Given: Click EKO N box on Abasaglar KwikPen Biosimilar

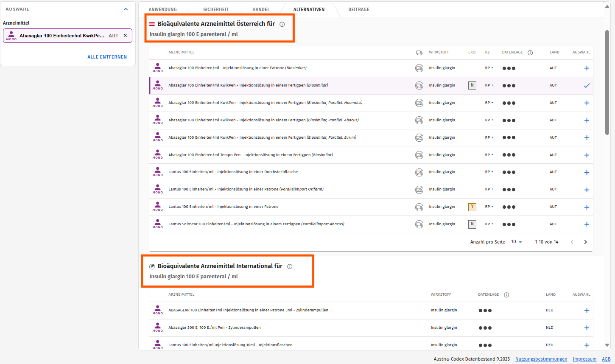Looking at the screenshot, I should coord(472,85).
